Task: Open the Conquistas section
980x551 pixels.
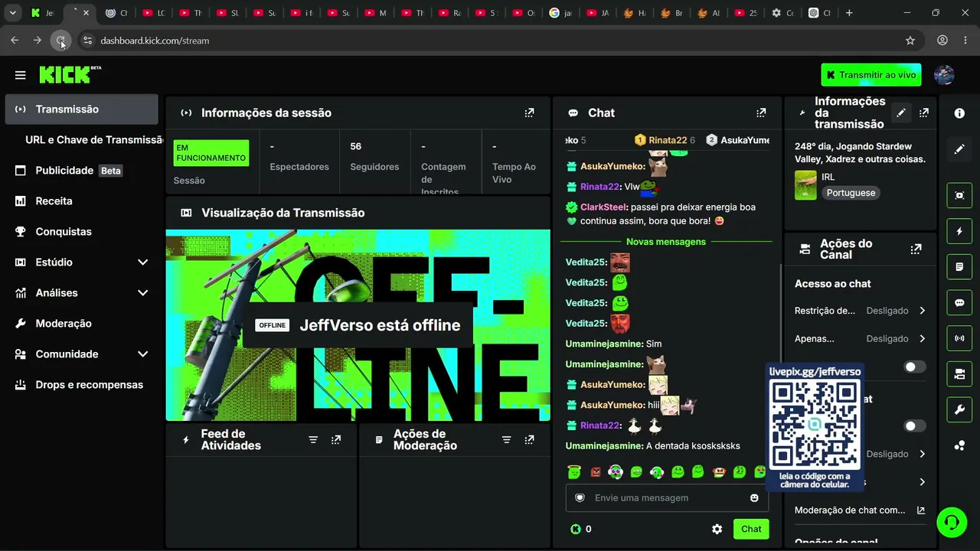Action: [82, 232]
